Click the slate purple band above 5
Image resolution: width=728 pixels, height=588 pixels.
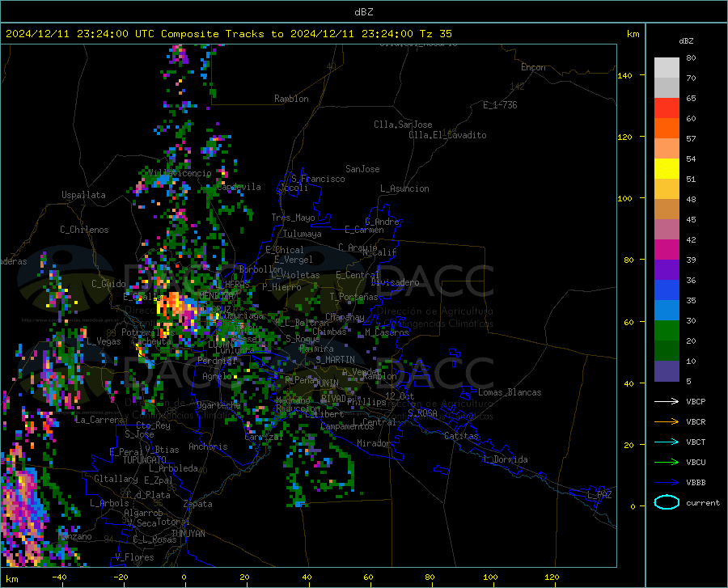pyautogui.click(x=667, y=370)
